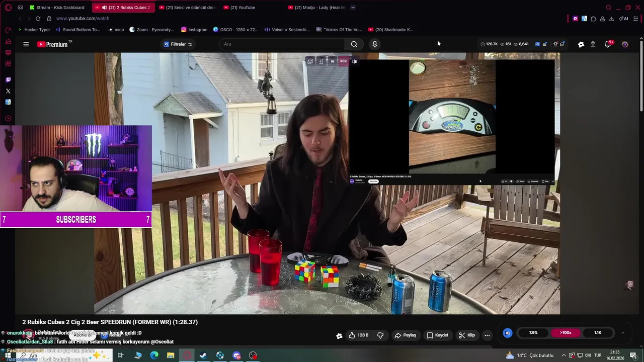Image resolution: width=644 pixels, height=362 pixels.
Task: Open the 'Zoom - Eyecandy' bookmark
Action: point(152,30)
